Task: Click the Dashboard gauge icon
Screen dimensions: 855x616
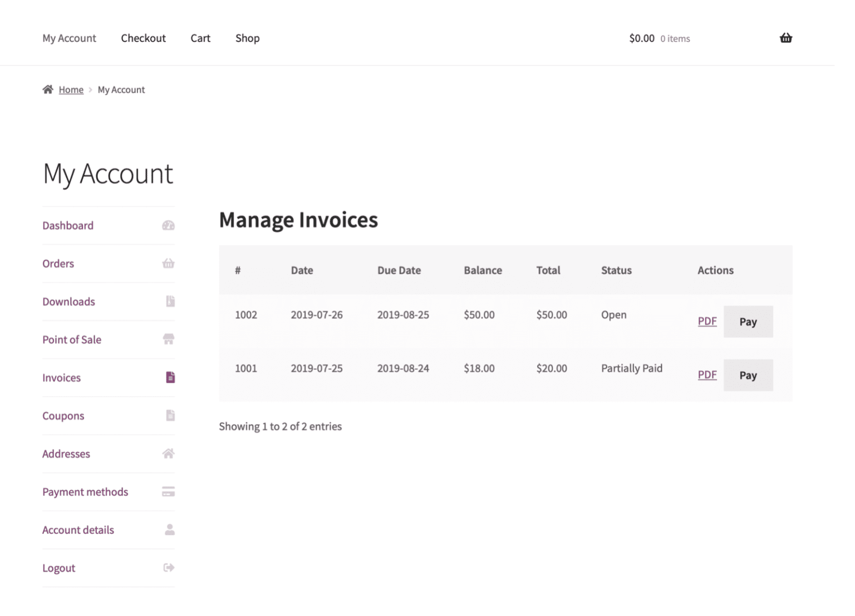Action: point(169,225)
